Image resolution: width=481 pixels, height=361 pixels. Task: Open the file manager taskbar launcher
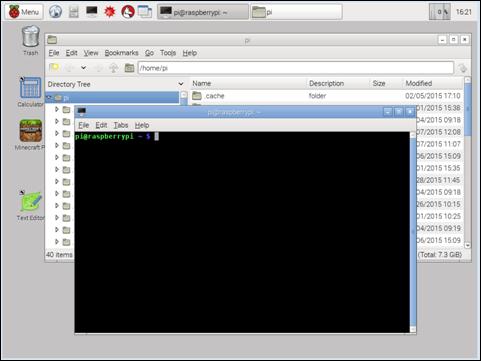pyautogui.click(x=73, y=12)
